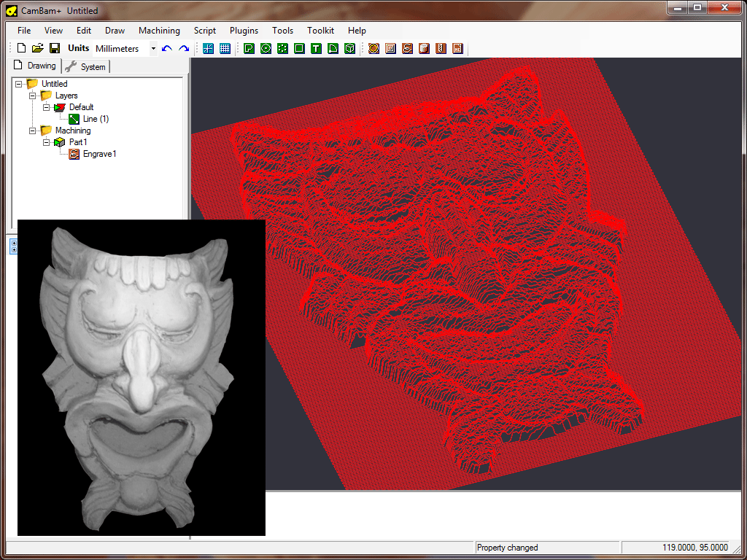The width and height of the screenshot is (747, 560).
Task: Toggle the axis display button
Action: [x=208, y=48]
